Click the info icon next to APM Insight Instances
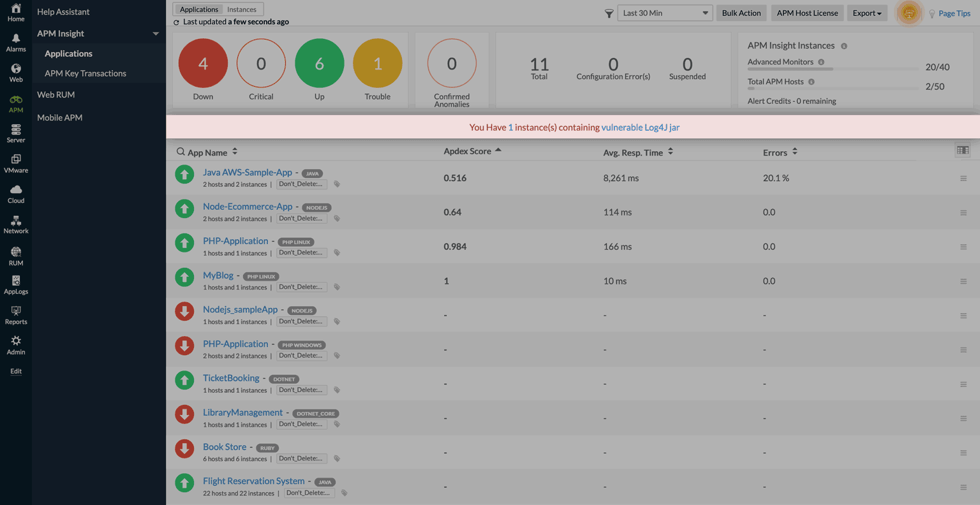This screenshot has height=505, width=980. 844,46
